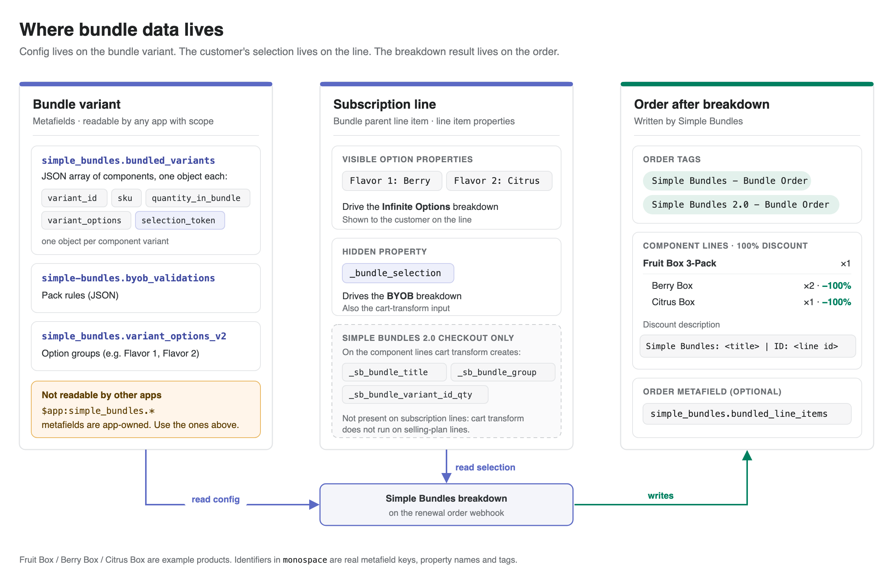The width and height of the screenshot is (893, 588).
Task: Click the 'writes' arrow label
Action: pyautogui.click(x=660, y=496)
